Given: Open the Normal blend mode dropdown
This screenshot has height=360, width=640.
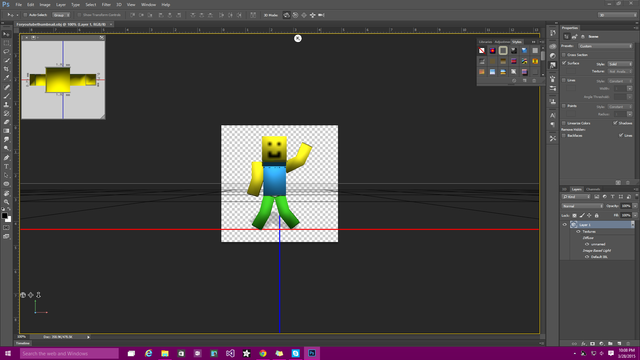Looking at the screenshot, I should [x=582, y=206].
